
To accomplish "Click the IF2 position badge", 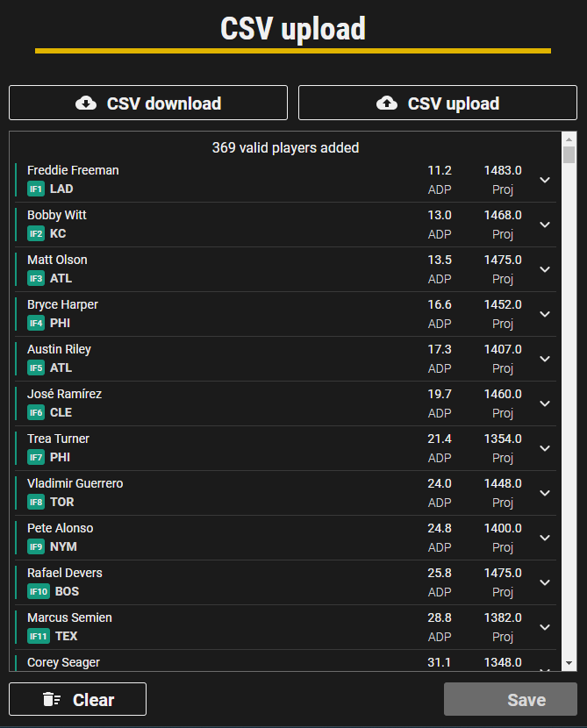I will pyautogui.click(x=36, y=233).
